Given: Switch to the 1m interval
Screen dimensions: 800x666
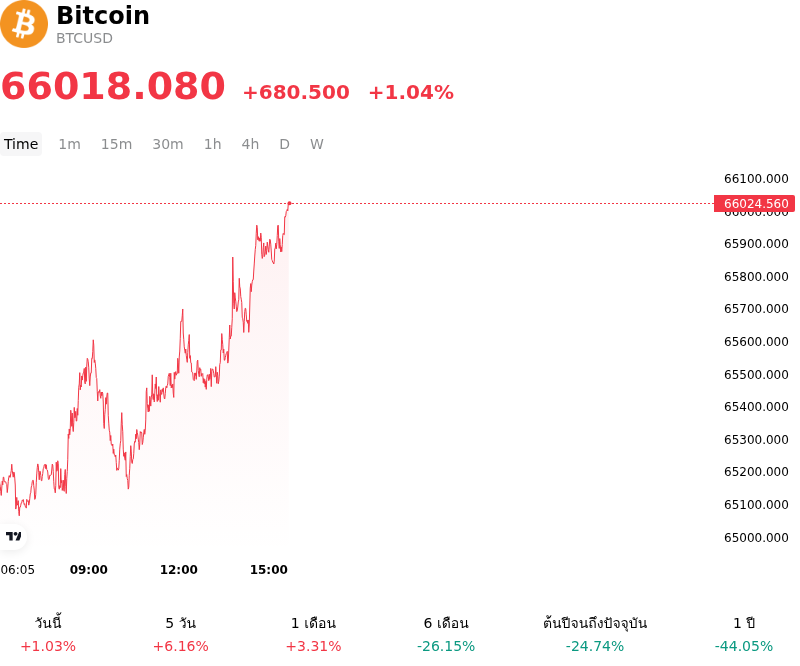Looking at the screenshot, I should pyautogui.click(x=69, y=144).
